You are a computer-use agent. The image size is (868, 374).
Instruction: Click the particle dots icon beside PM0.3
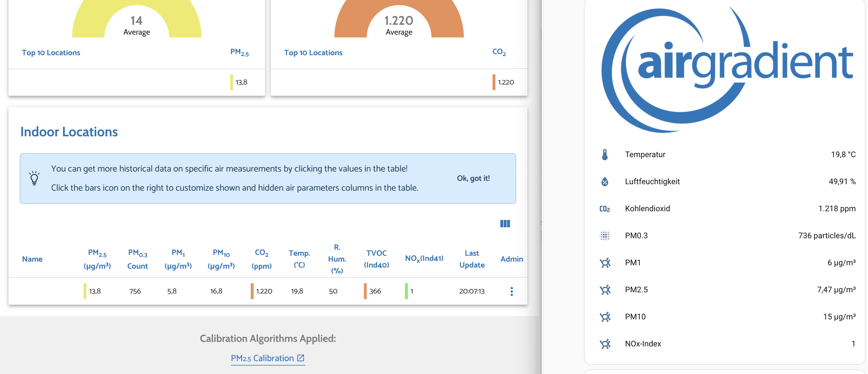605,235
